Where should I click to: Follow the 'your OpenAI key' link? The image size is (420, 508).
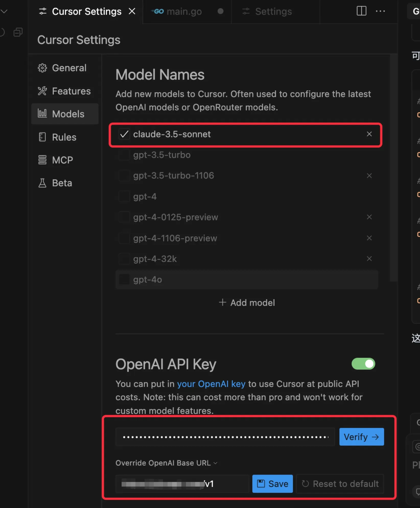tap(211, 384)
